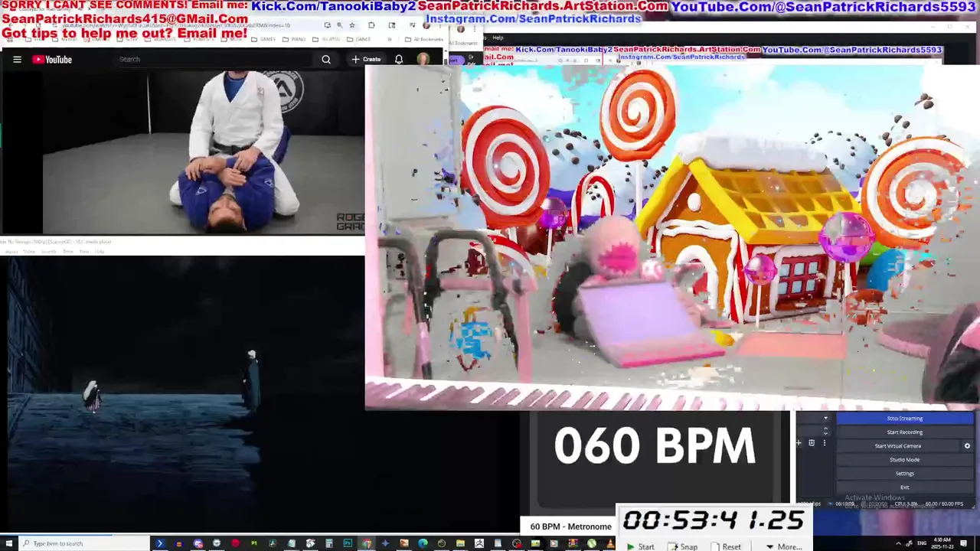Click Start Recording in OBS
This screenshot has width=980, height=551.
coord(904,432)
